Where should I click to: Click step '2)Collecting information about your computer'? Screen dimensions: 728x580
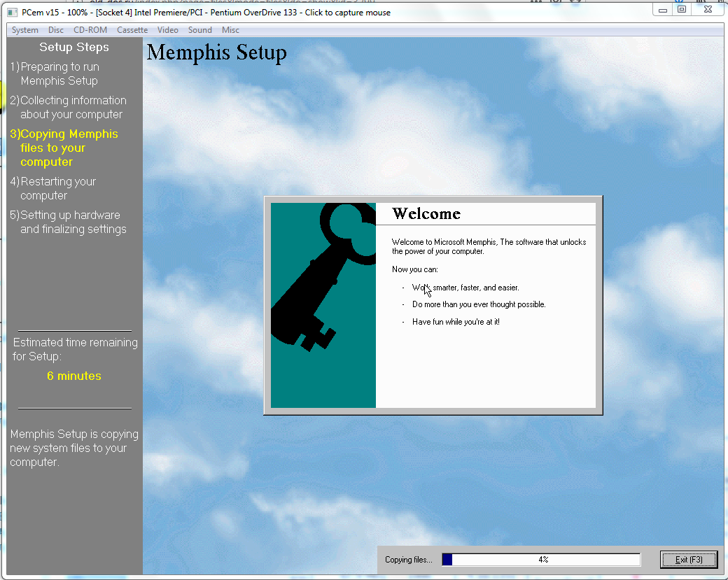point(69,107)
